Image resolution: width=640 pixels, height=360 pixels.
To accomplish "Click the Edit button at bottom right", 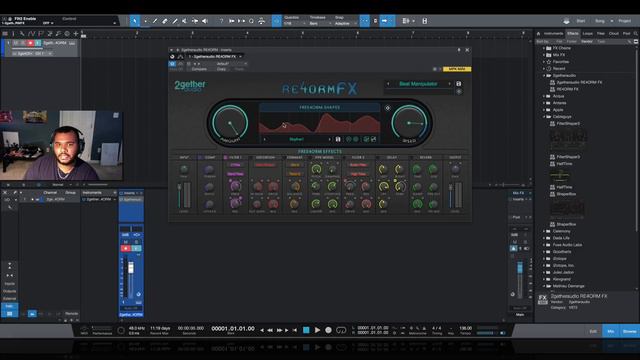I will click(x=593, y=331).
